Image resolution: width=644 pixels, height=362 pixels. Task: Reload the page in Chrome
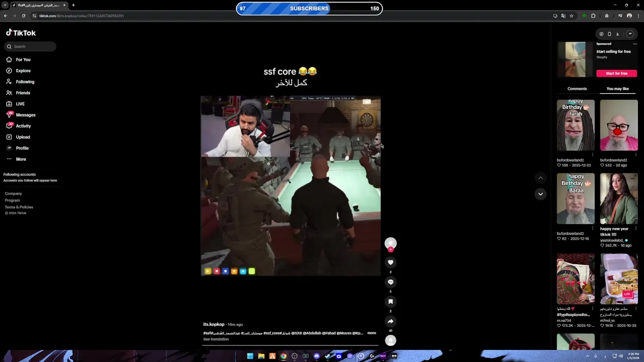click(23, 16)
